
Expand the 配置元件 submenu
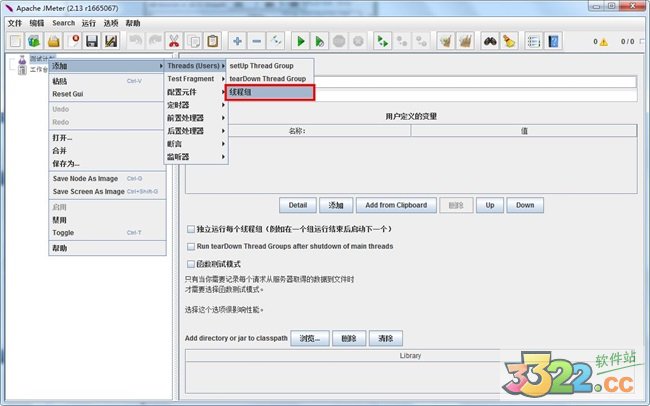point(196,92)
